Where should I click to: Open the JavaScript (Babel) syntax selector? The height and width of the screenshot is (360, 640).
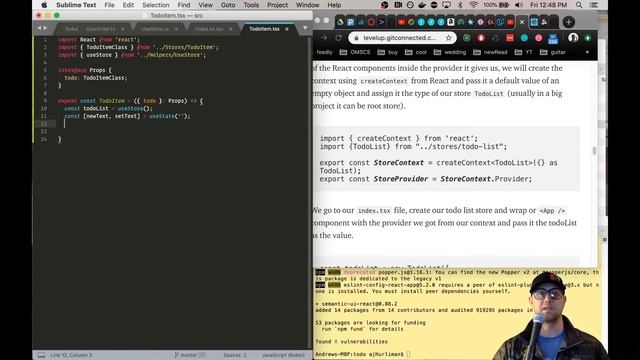tap(283, 355)
